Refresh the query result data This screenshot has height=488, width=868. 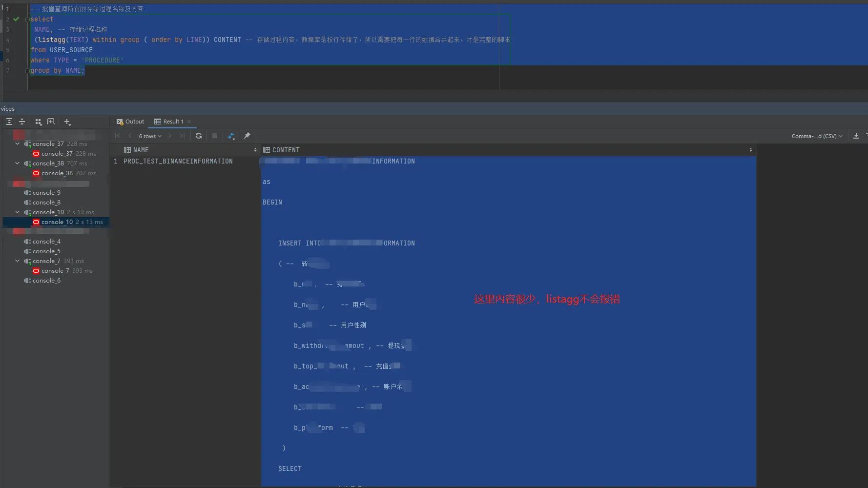click(x=199, y=136)
